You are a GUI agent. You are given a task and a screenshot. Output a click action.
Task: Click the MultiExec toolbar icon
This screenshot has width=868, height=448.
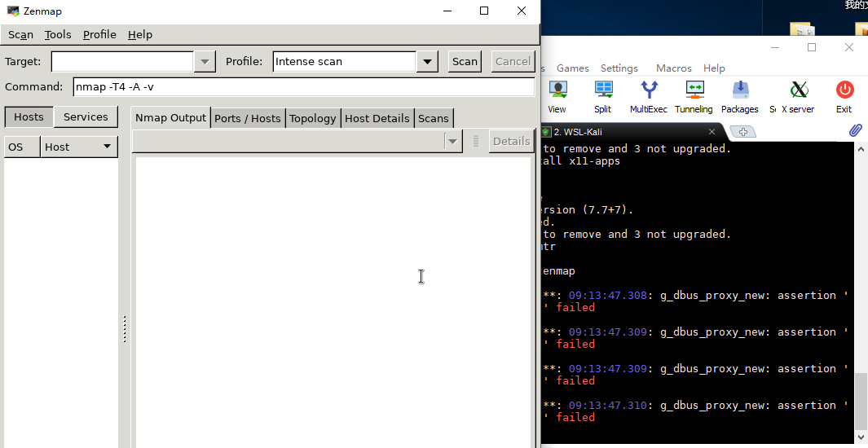(x=649, y=97)
